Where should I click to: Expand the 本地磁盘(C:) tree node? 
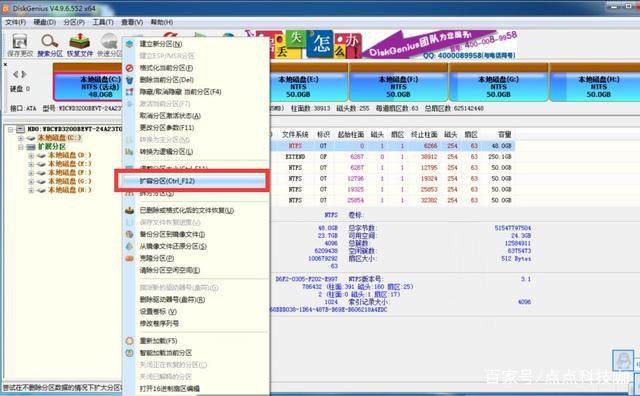[x=21, y=138]
